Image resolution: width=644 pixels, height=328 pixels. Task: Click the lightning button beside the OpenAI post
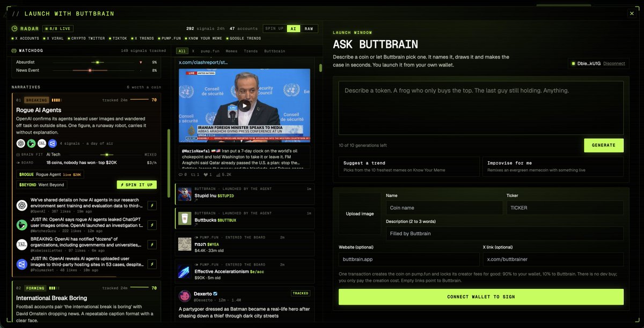(152, 205)
